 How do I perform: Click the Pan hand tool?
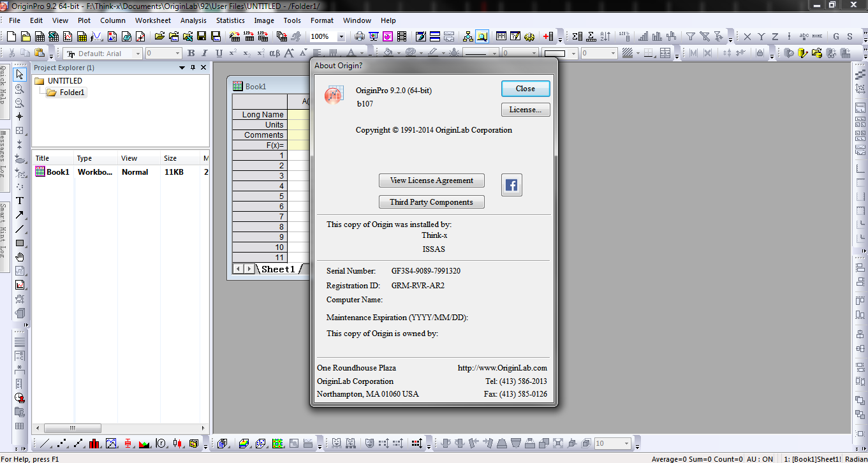pyautogui.click(x=20, y=257)
